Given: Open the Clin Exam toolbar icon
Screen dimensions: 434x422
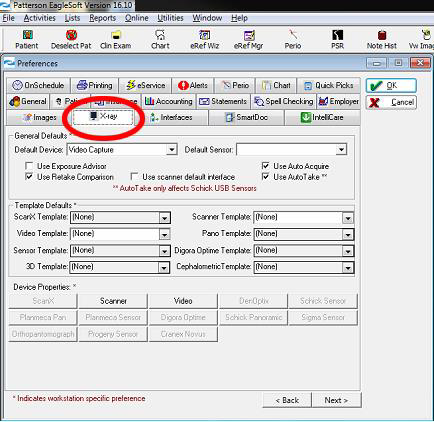Looking at the screenshot, I should [116, 40].
